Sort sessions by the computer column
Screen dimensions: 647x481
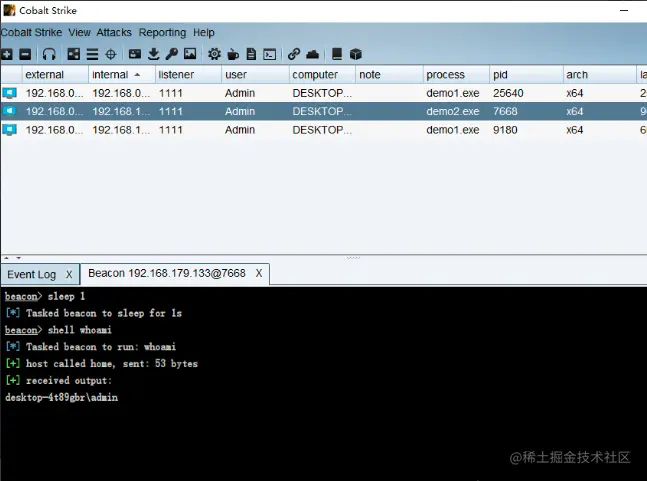tap(322, 75)
